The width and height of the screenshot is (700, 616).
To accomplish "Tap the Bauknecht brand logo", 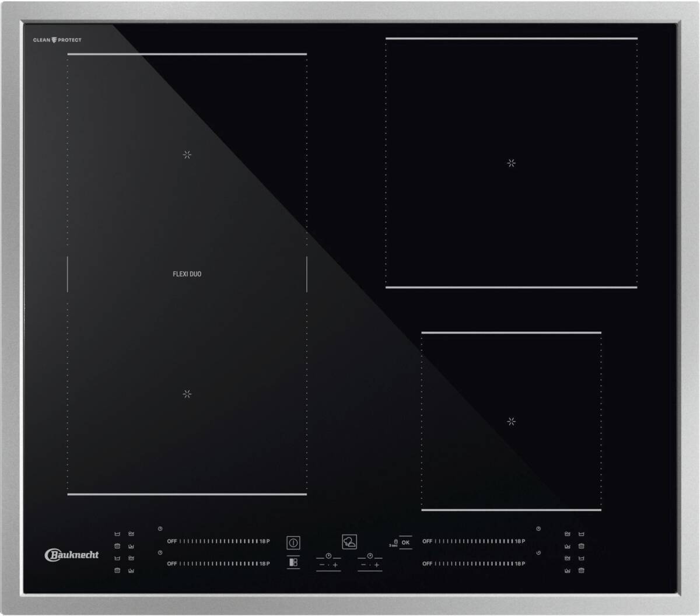I will click(72, 555).
